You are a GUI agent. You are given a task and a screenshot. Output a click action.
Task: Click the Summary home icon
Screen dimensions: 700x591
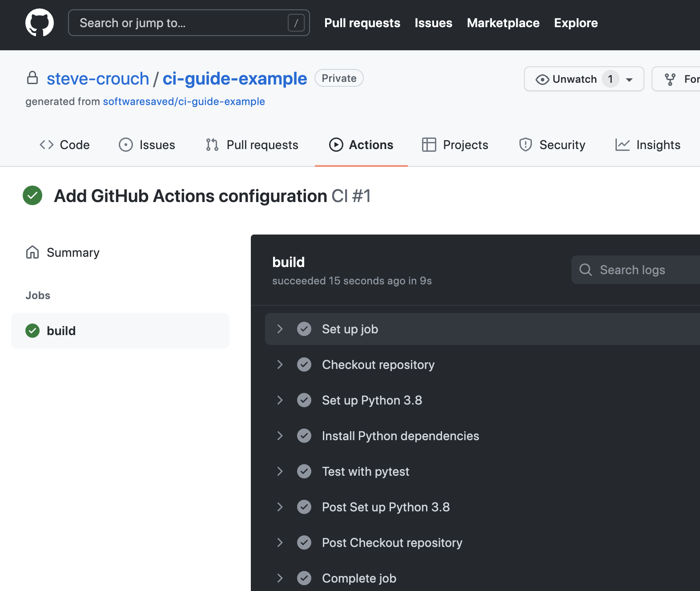(x=32, y=252)
